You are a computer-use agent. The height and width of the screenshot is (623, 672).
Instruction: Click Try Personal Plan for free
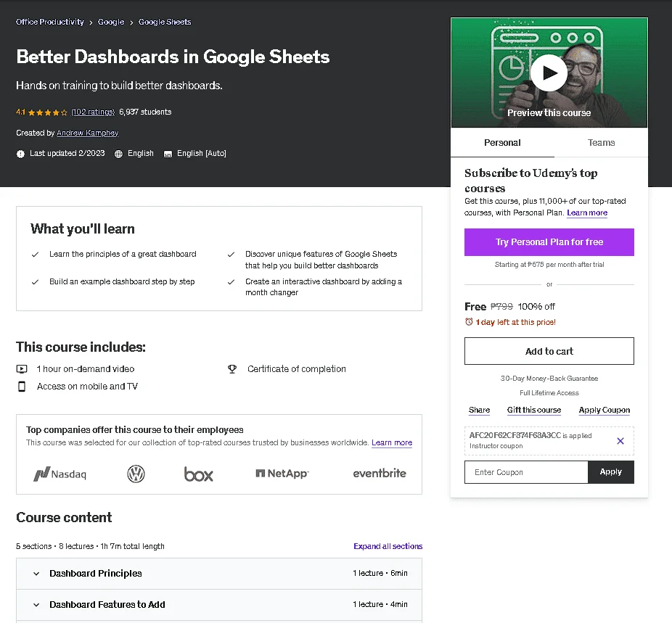click(x=549, y=242)
